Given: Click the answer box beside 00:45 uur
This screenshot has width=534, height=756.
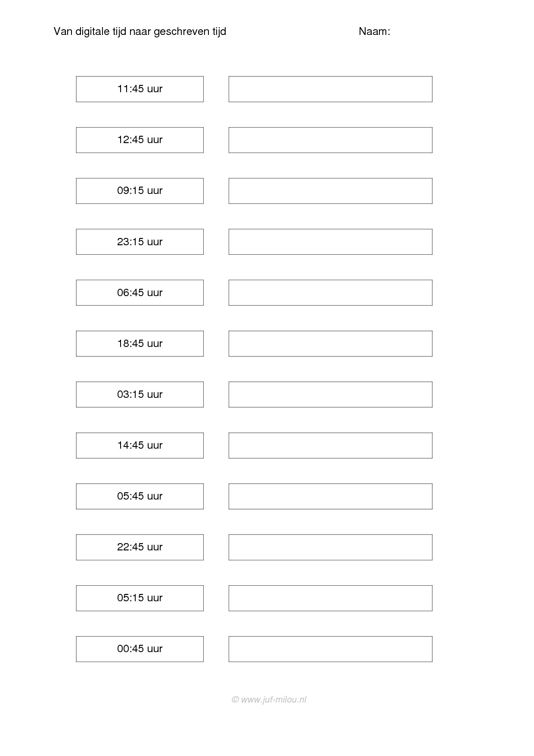Looking at the screenshot, I should (330, 649).
